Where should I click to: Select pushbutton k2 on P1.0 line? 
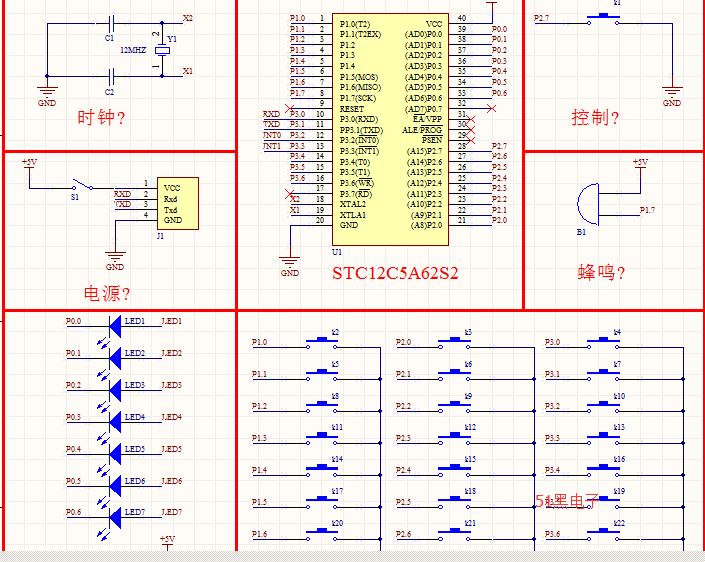[321, 343]
